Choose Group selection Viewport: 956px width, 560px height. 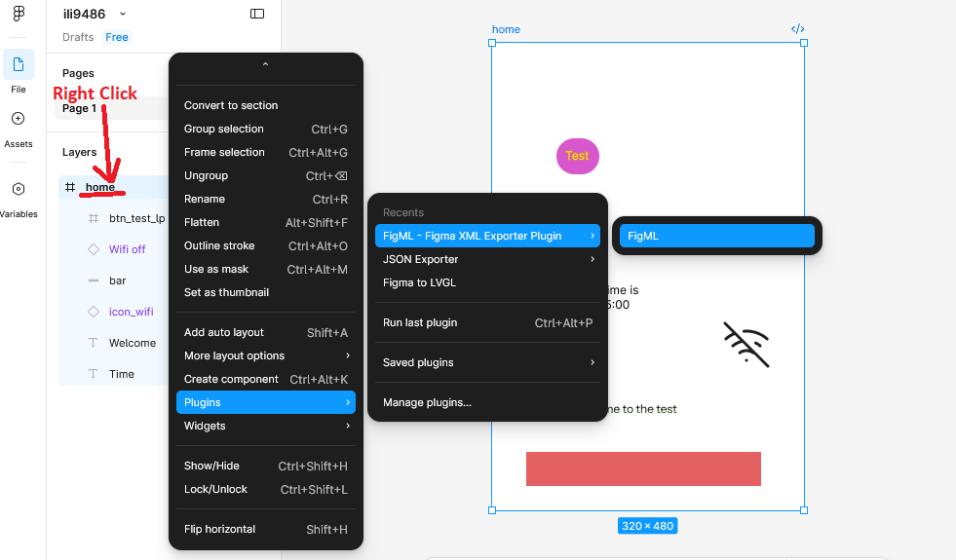pos(266,129)
